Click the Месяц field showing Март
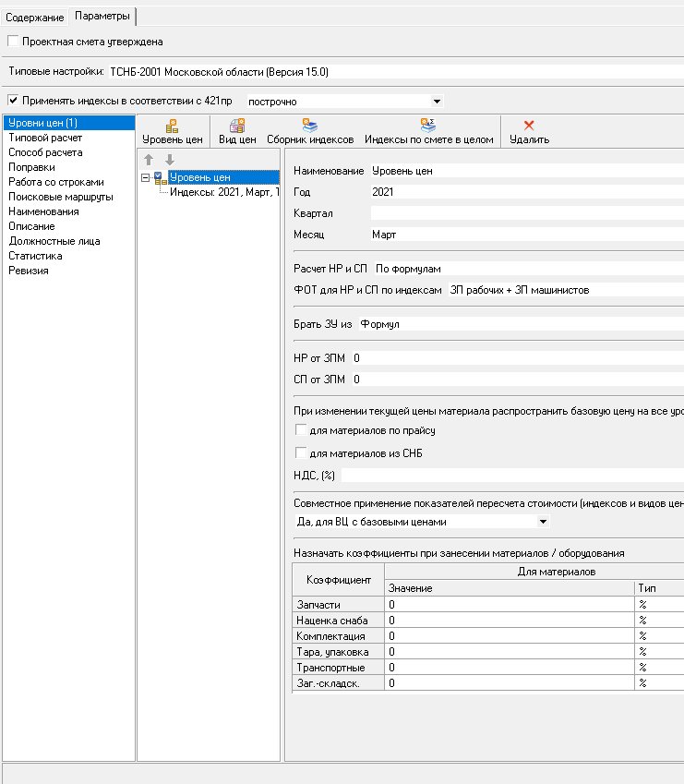 click(x=527, y=235)
